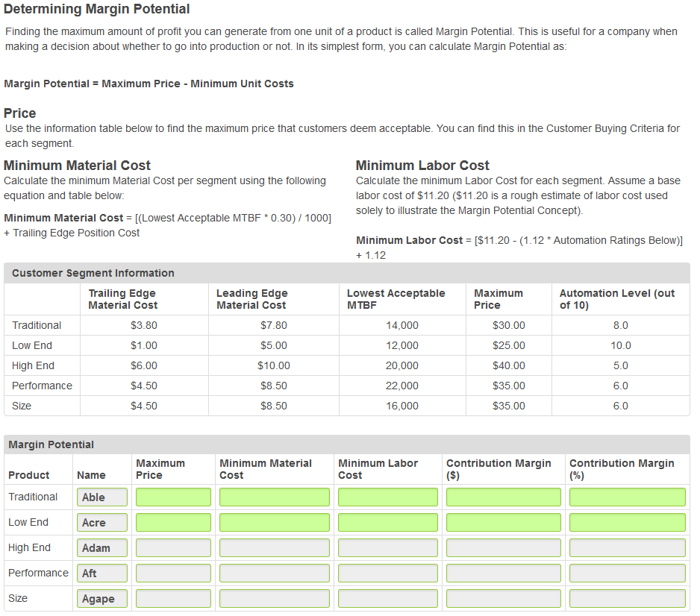
Task: Click Contribution Margin (%) field for High End
Action: (x=627, y=547)
